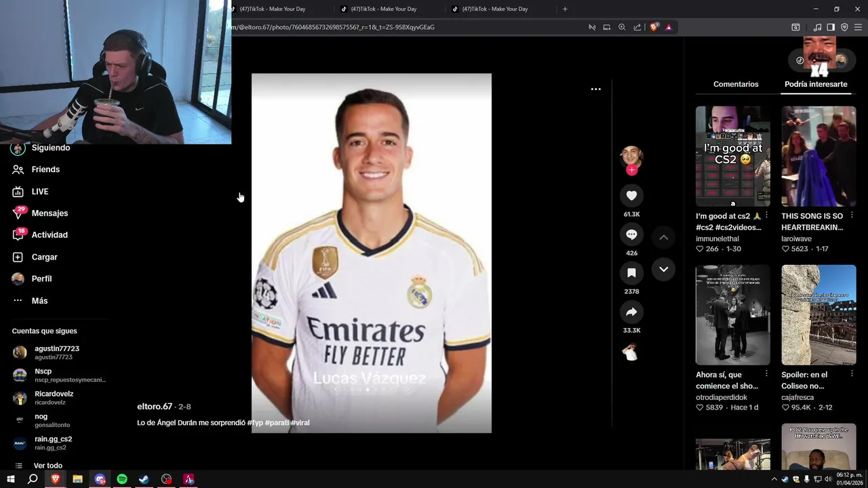This screenshot has width=868, height=488.
Task: Open OBS Studio from the taskbar
Action: (x=166, y=479)
